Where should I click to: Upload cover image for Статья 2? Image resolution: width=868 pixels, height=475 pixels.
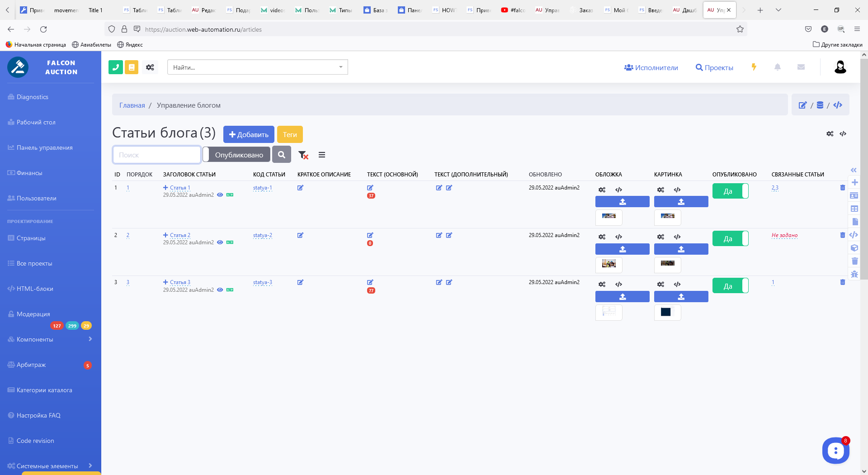coord(622,249)
